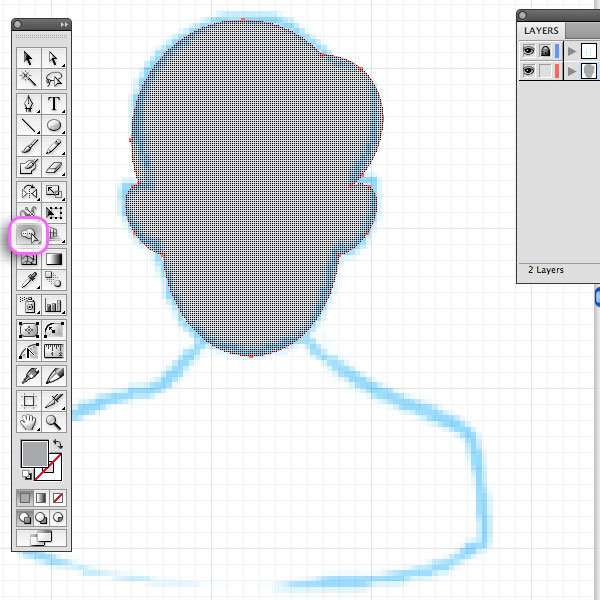Select the Zoom magnifier tool
The image size is (600, 600).
54,422
